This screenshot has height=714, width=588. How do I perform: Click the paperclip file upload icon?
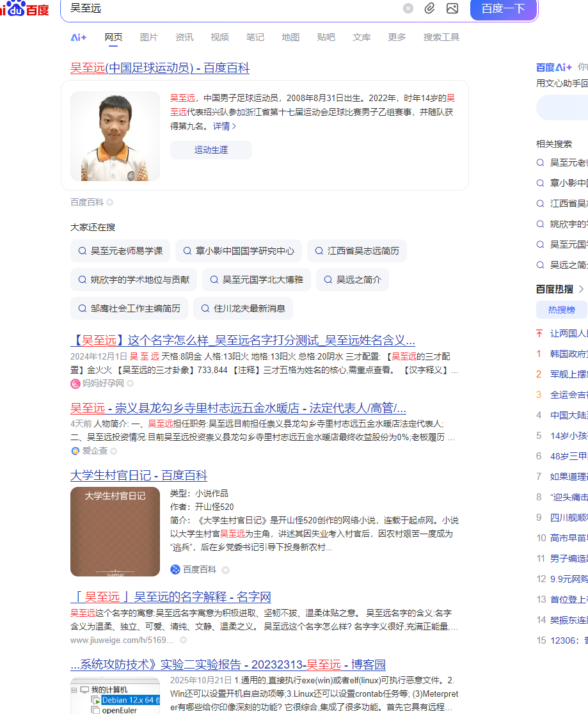[429, 8]
